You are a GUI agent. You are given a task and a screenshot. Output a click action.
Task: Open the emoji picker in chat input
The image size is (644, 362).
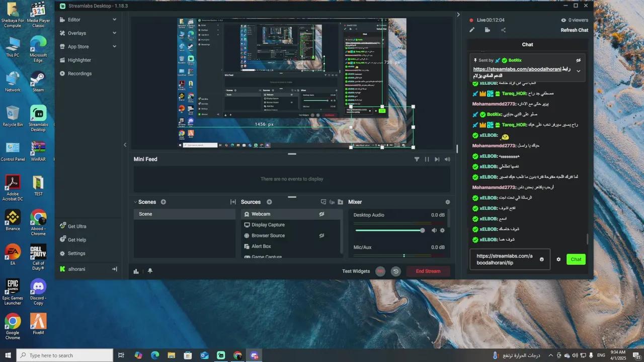[x=542, y=259]
